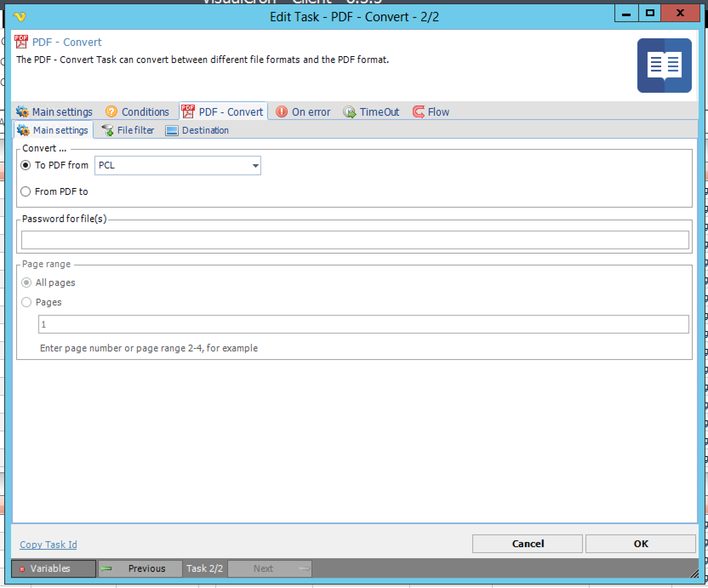Image resolution: width=708 pixels, height=588 pixels.
Task: Click the blue book document icon
Action: point(664,66)
